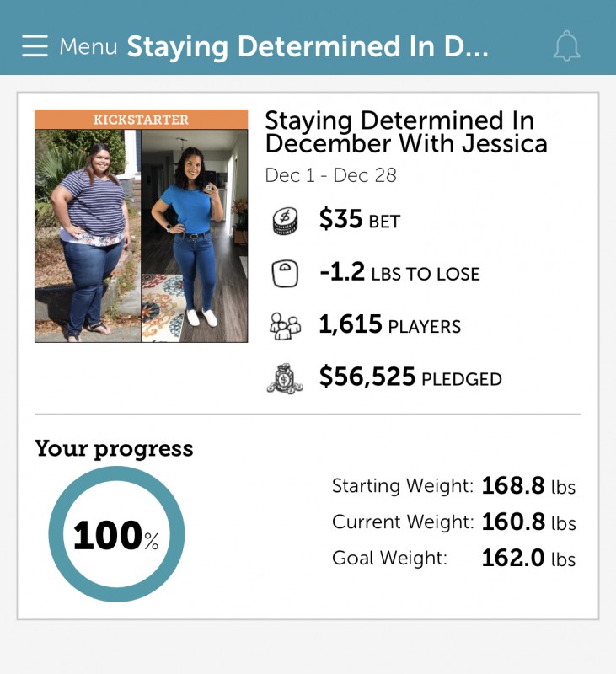Click the 100% progress ring
The width and height of the screenshot is (616, 674).
click(116, 534)
